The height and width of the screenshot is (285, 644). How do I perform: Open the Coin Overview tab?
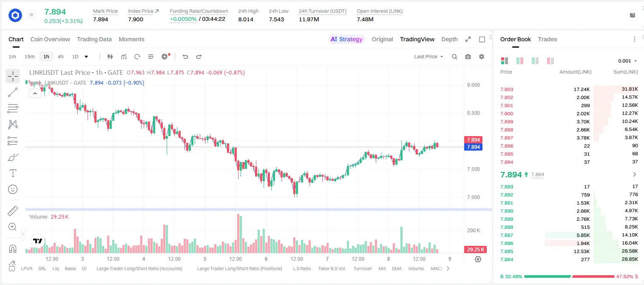(x=50, y=39)
